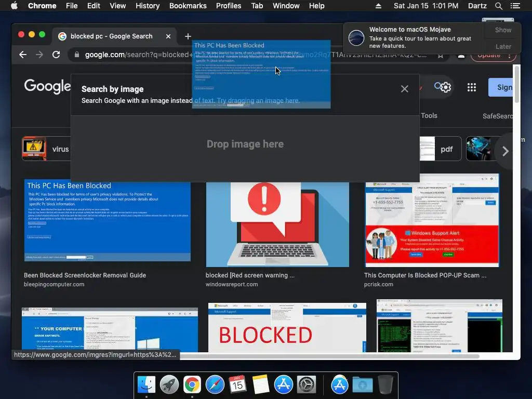Open the Windows Support Alert thumbnail
This screenshot has height=399, width=532.
tap(432, 220)
